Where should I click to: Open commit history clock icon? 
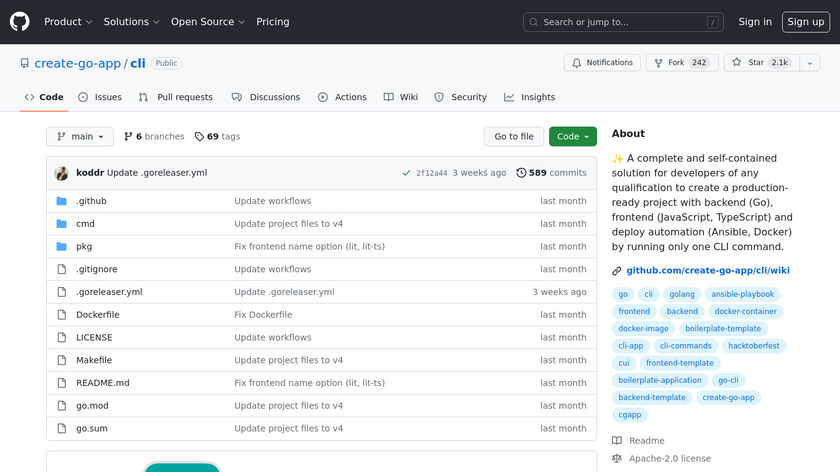[x=521, y=173]
